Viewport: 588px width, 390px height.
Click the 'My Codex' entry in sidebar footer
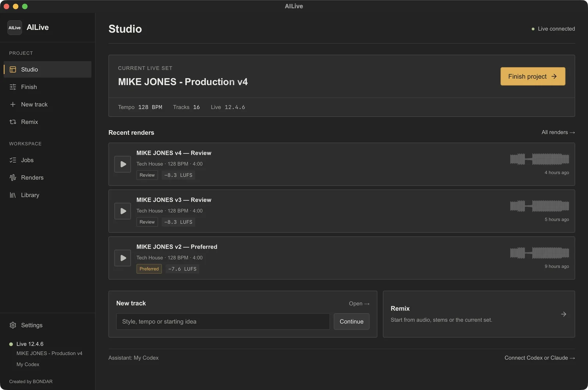28,364
